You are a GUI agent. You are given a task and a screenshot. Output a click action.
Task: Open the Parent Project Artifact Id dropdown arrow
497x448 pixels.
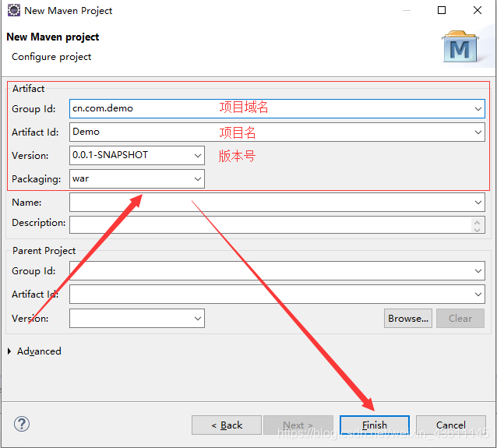pyautogui.click(x=478, y=295)
